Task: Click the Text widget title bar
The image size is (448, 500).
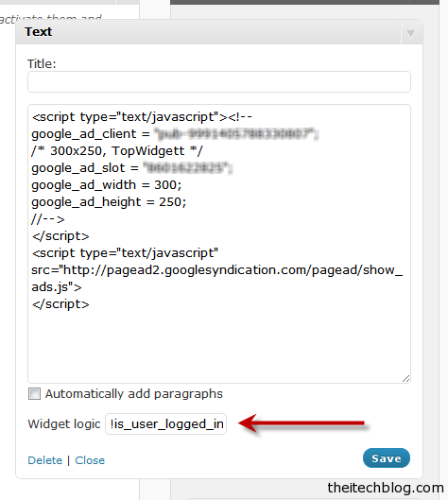Action: click(219, 32)
